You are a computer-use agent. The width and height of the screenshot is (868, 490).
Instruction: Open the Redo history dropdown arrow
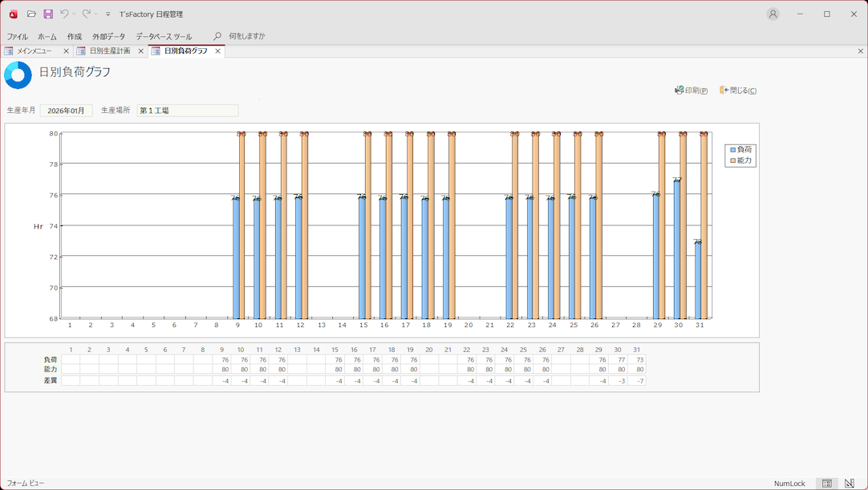tap(95, 14)
